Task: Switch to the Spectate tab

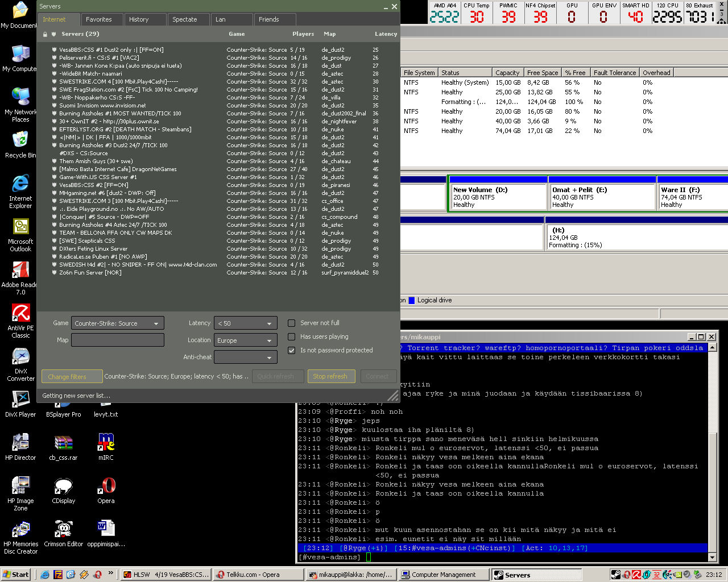Action: (x=188, y=19)
